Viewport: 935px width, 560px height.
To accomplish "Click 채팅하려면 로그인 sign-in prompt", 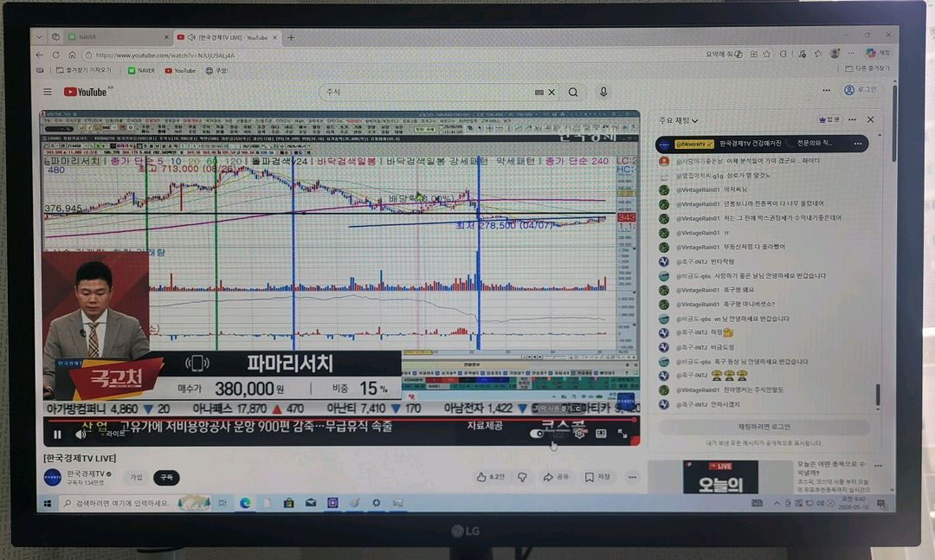I will (x=764, y=427).
